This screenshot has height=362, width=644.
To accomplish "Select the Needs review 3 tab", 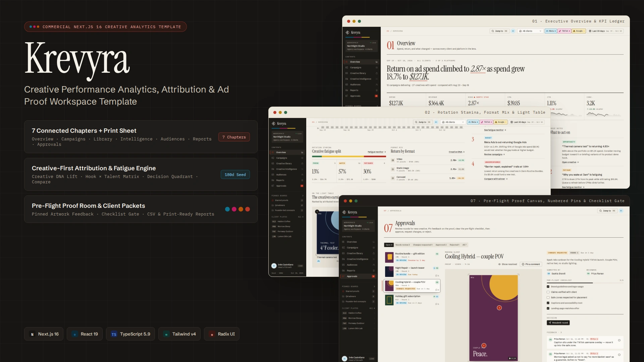I will tap(402, 245).
